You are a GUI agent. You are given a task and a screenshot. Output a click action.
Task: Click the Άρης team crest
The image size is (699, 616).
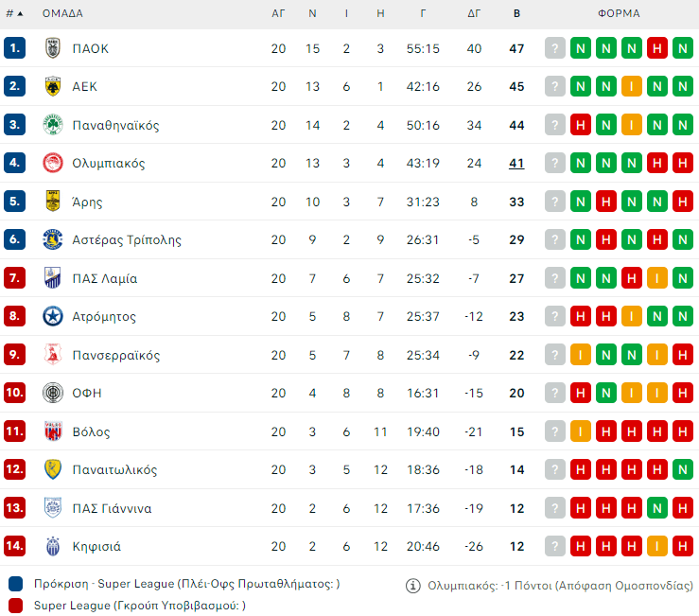[53, 202]
